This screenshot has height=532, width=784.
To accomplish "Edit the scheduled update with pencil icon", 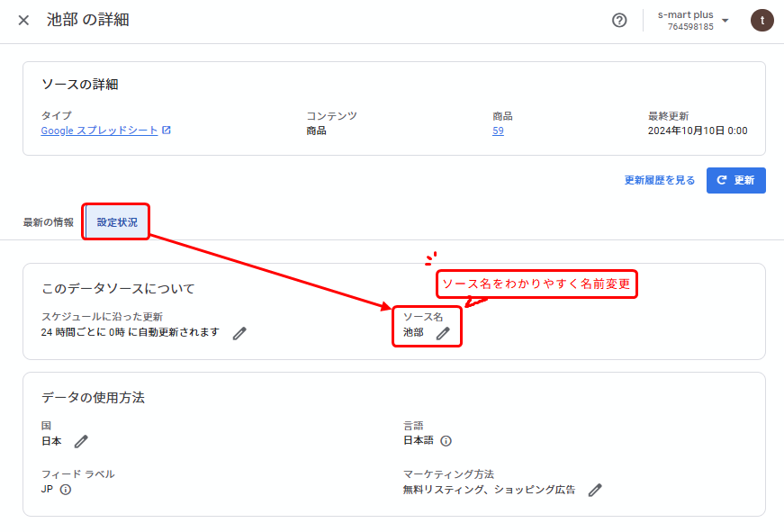I will coord(239,333).
